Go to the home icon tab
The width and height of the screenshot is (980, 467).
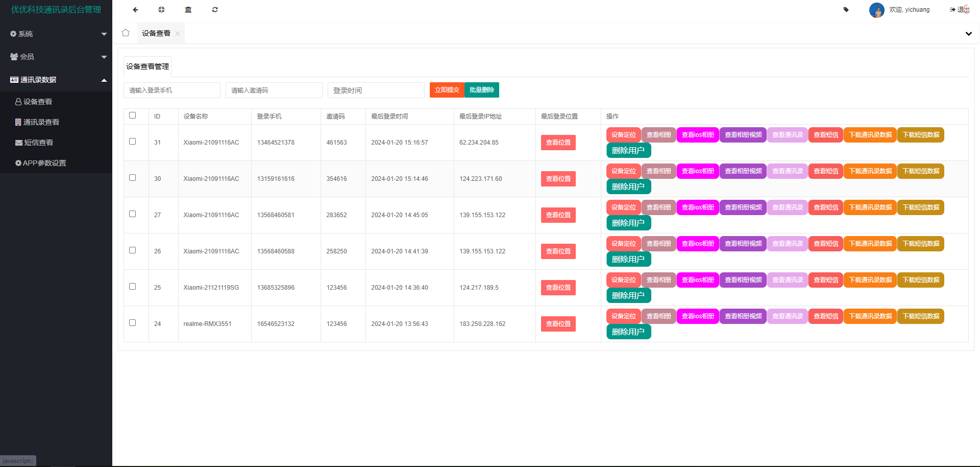126,33
